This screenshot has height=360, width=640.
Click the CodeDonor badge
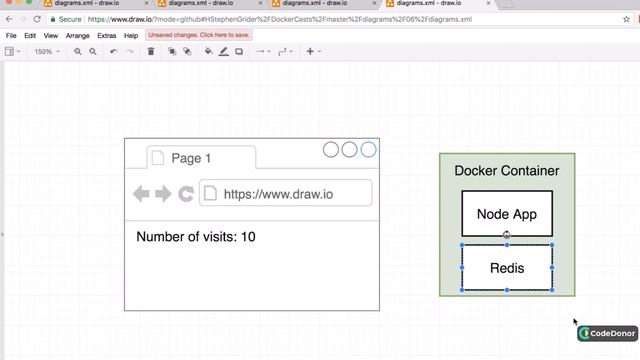(x=607, y=333)
